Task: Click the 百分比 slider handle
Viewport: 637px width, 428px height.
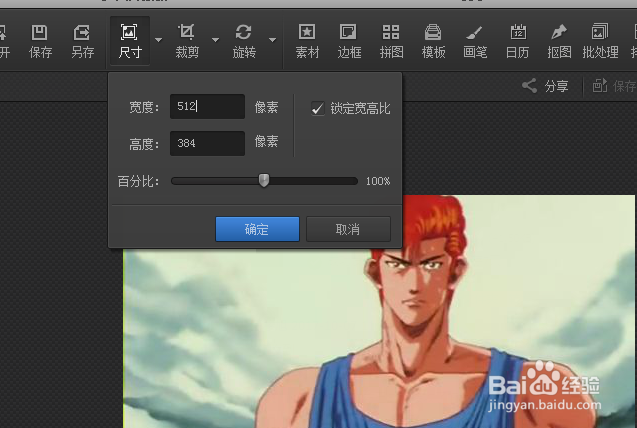Action: [x=264, y=180]
